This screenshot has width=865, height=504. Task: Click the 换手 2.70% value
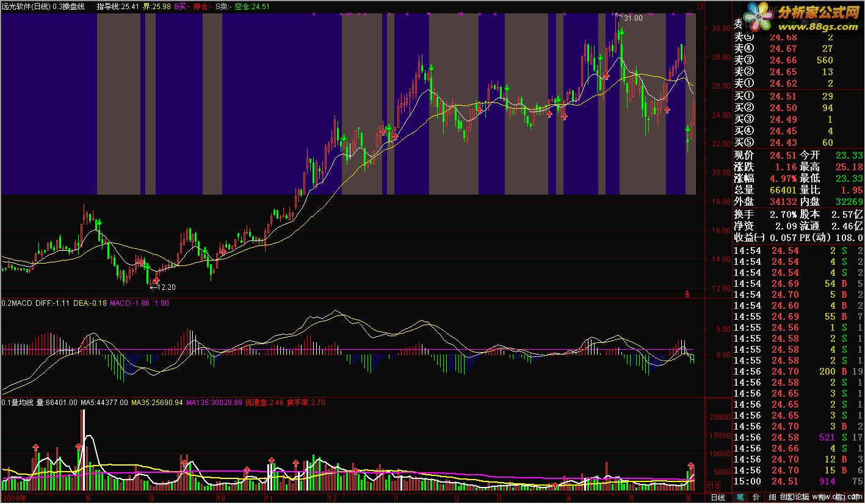(x=783, y=214)
